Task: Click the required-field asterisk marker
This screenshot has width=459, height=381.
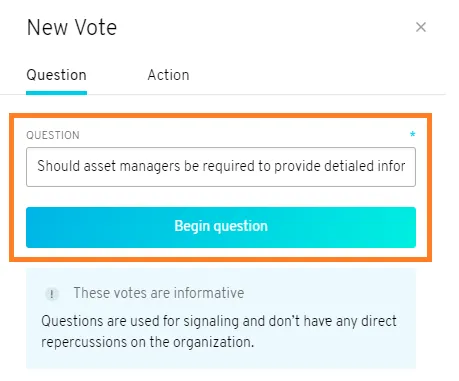Action: coord(412,134)
